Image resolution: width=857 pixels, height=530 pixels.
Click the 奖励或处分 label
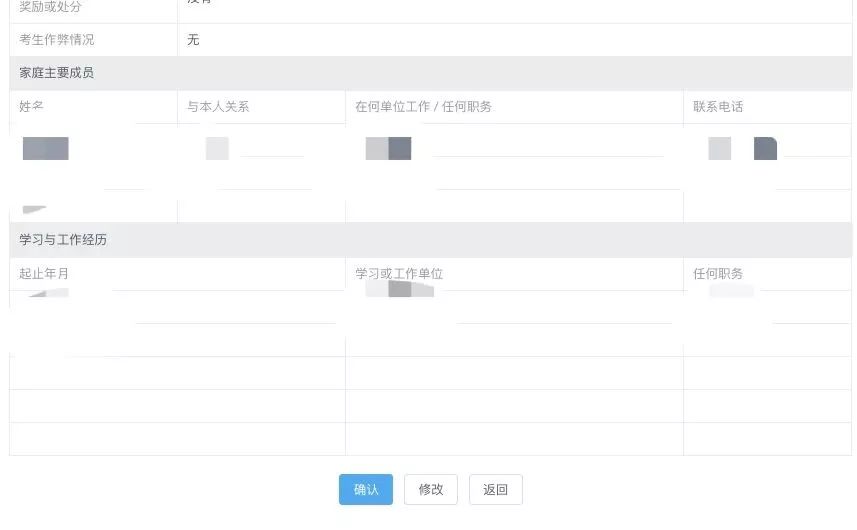click(x=50, y=7)
